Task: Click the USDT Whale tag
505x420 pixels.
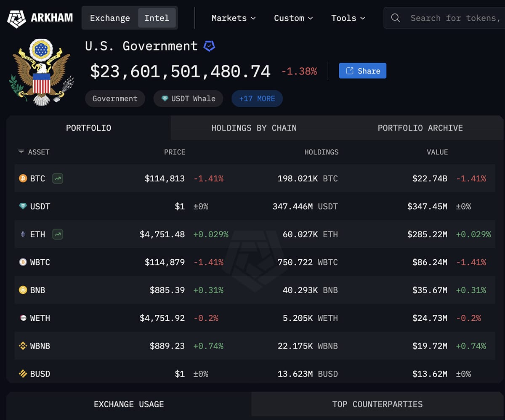Action: (x=188, y=98)
